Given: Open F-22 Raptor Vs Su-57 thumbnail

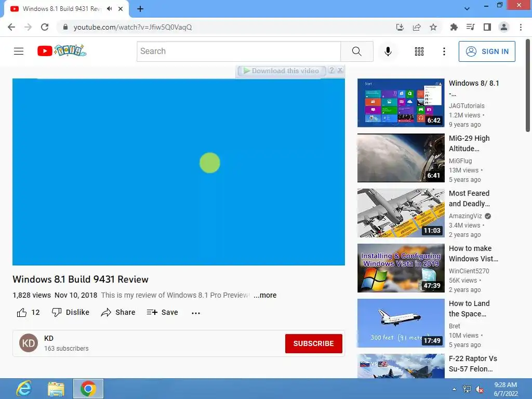Looking at the screenshot, I should point(401,366).
